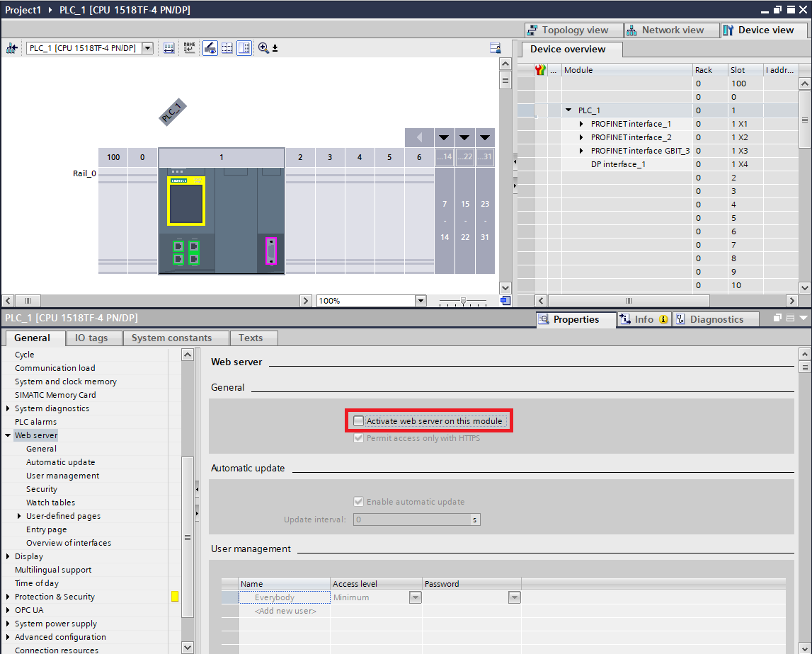The width and height of the screenshot is (812, 654).
Task: Click the show page breaks grid icon
Action: [x=227, y=48]
